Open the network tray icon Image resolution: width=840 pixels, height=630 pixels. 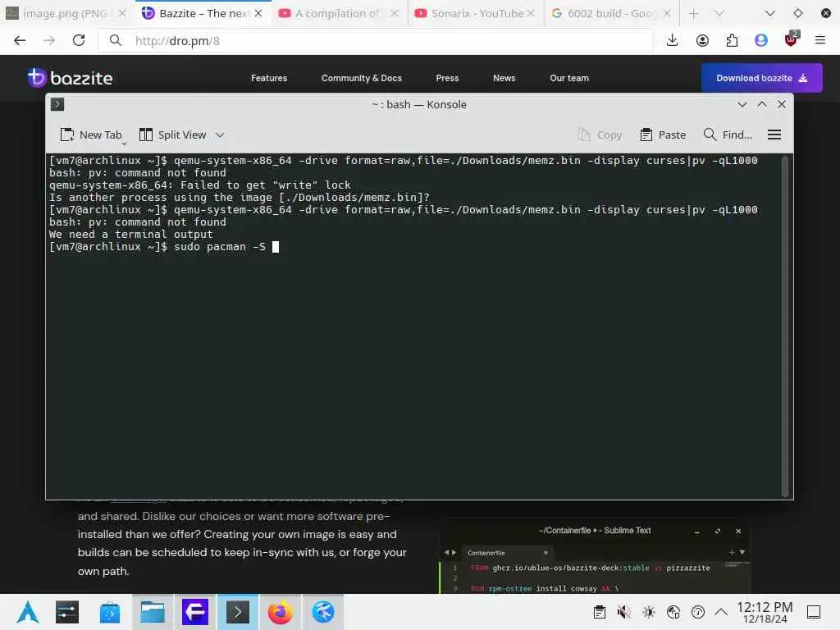673,612
